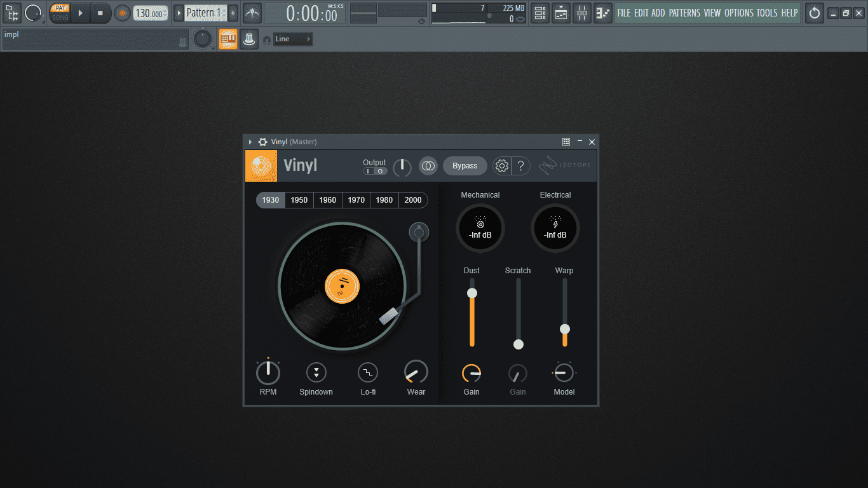Open the TOOLS menu
This screenshot has width=868, height=488.
coord(767,13)
